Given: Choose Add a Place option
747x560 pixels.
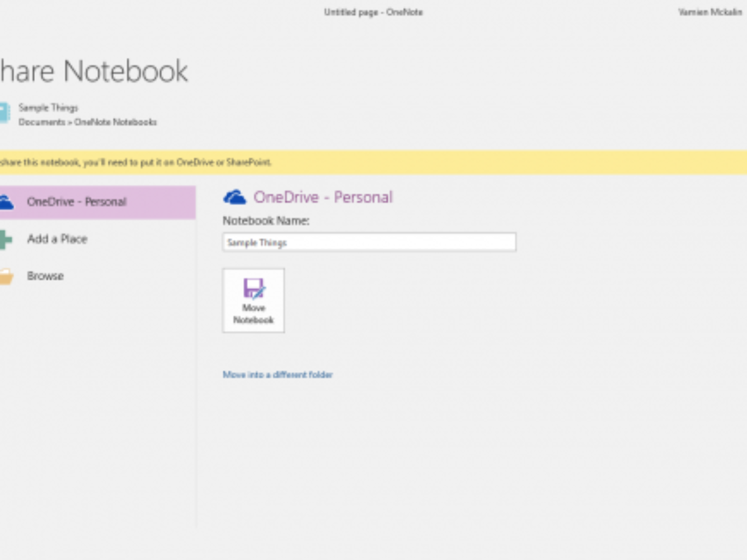Looking at the screenshot, I should coord(57,239).
